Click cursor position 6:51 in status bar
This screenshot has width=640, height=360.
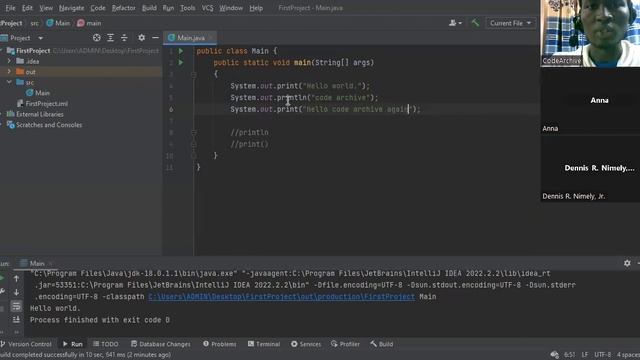tap(569, 355)
